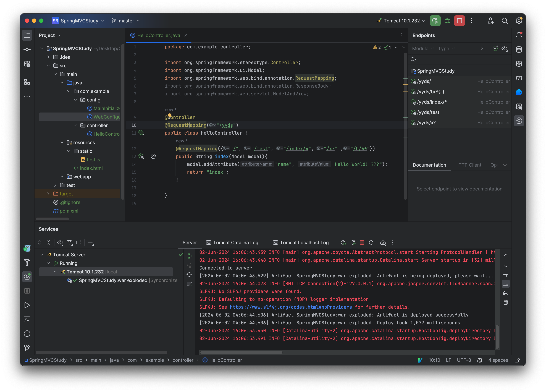This screenshot has width=546, height=392.
Task: Open the Git tool window
Action: coord(27,348)
